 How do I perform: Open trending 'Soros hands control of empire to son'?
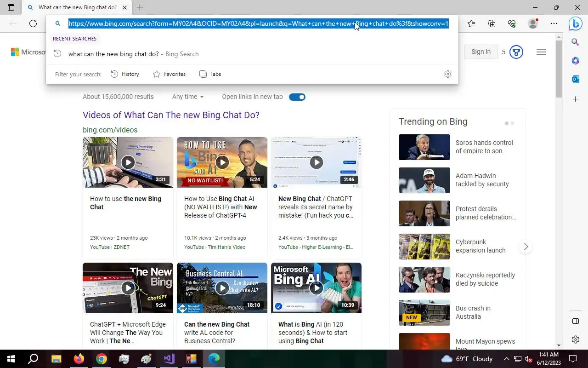coord(484,147)
